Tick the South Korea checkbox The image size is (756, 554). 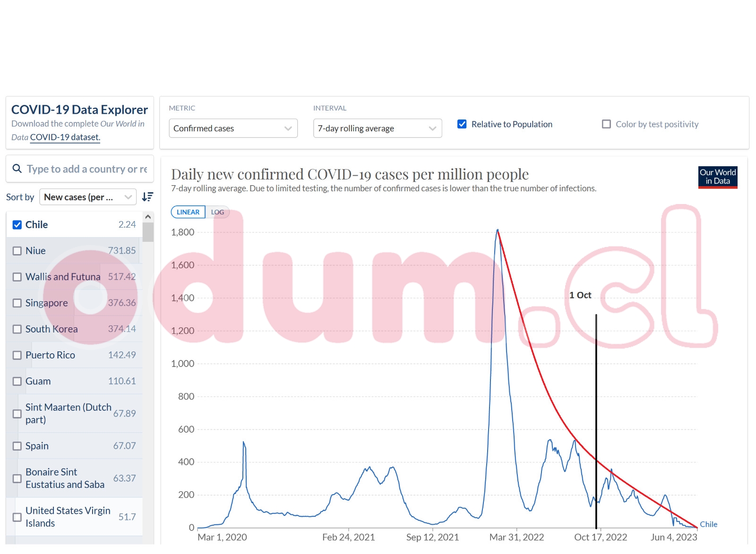click(x=17, y=329)
